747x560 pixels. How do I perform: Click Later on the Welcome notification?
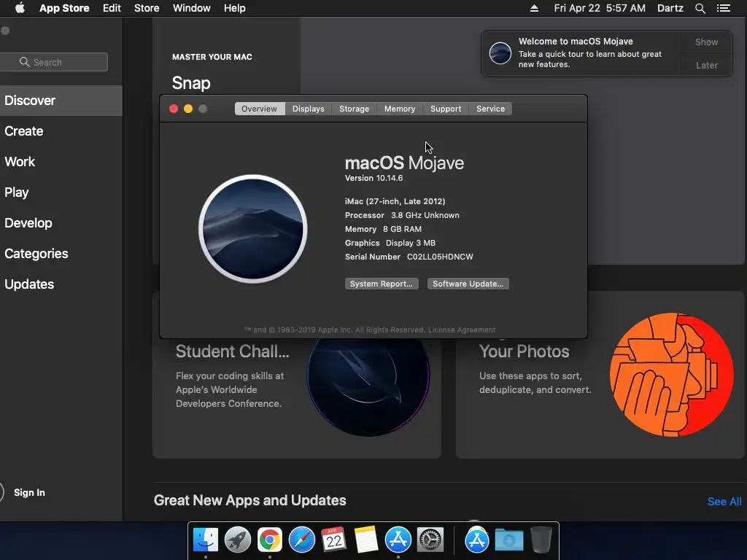click(x=706, y=65)
